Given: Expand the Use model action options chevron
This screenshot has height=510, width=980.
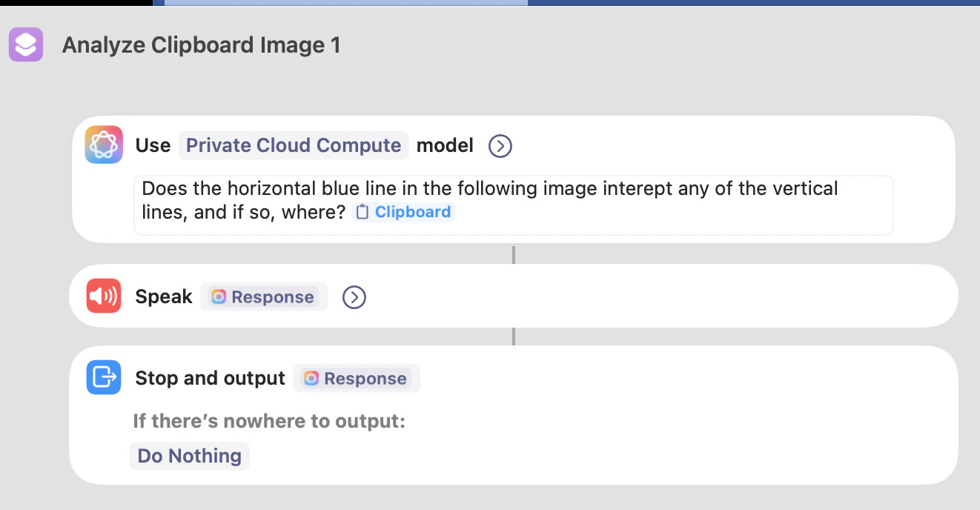Looking at the screenshot, I should [500, 146].
